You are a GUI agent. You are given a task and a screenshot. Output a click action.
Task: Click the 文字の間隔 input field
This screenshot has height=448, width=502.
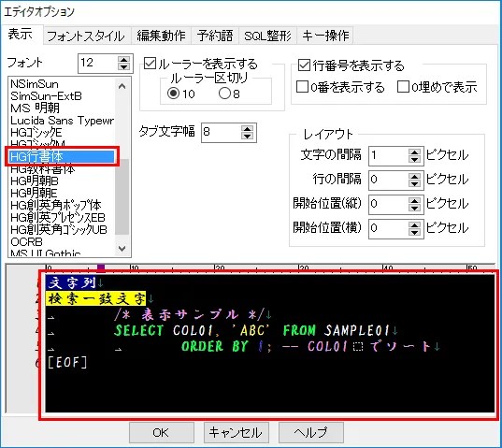(x=389, y=156)
